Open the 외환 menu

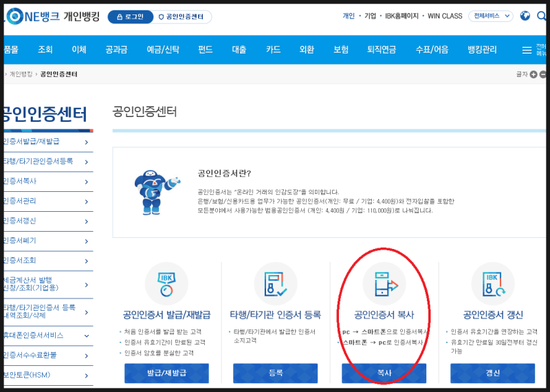tap(307, 50)
